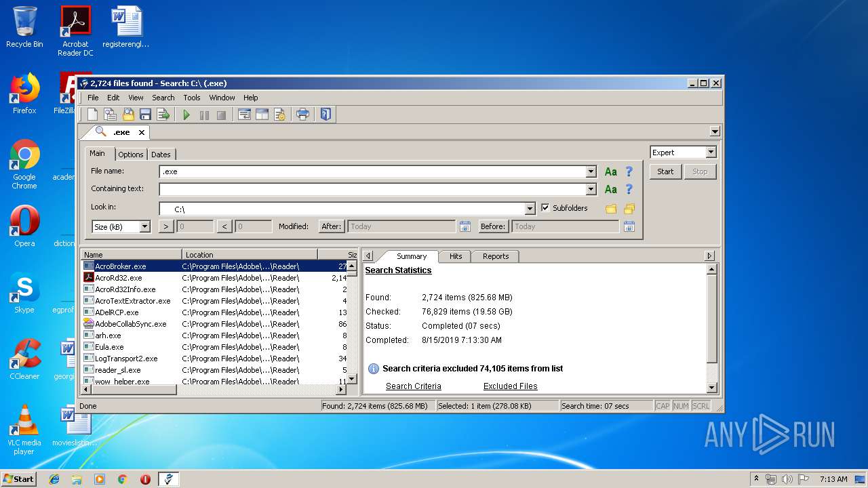This screenshot has height=488, width=868.
Task: Toggle the greater-than size filter
Action: (x=166, y=226)
